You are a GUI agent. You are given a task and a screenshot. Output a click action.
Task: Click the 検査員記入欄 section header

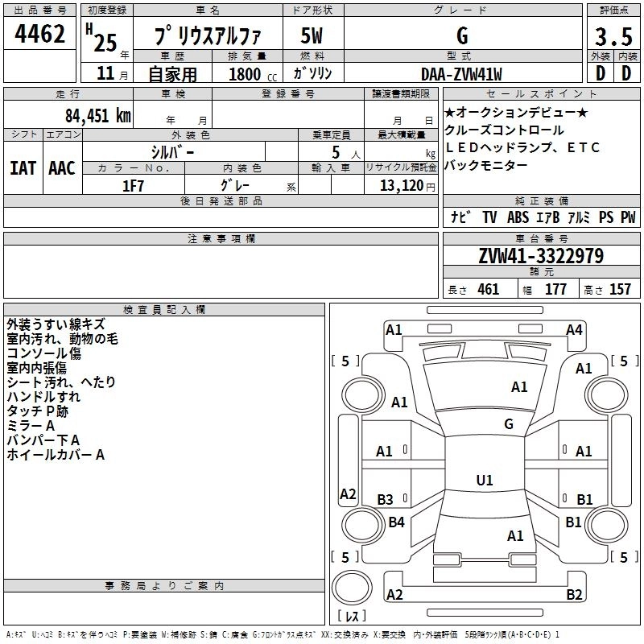coord(164,309)
